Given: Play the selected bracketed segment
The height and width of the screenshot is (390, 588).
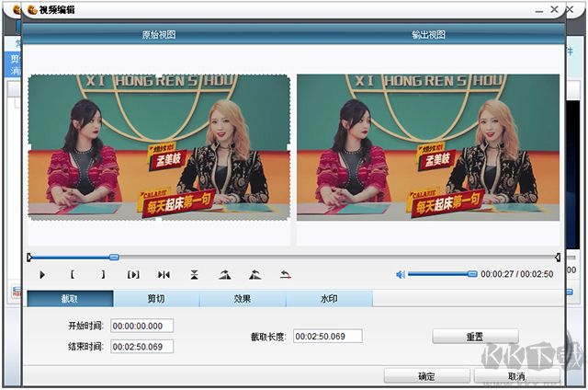Looking at the screenshot, I should tap(133, 275).
